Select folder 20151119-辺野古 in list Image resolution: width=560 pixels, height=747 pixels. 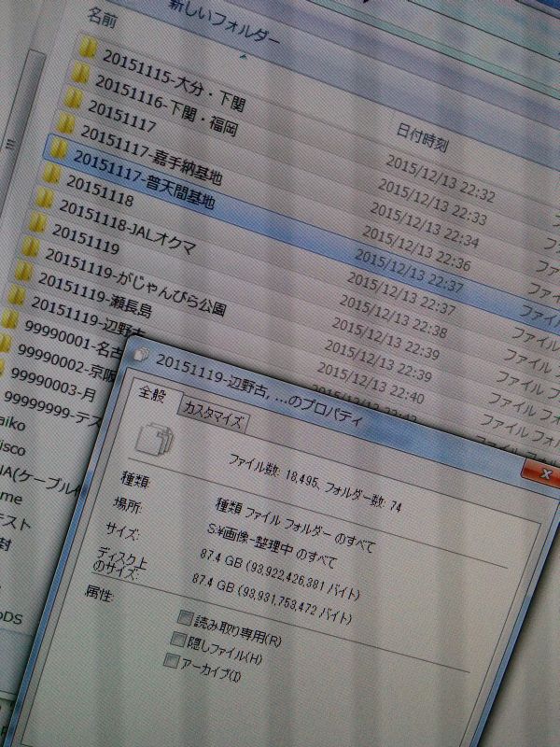(x=87, y=317)
